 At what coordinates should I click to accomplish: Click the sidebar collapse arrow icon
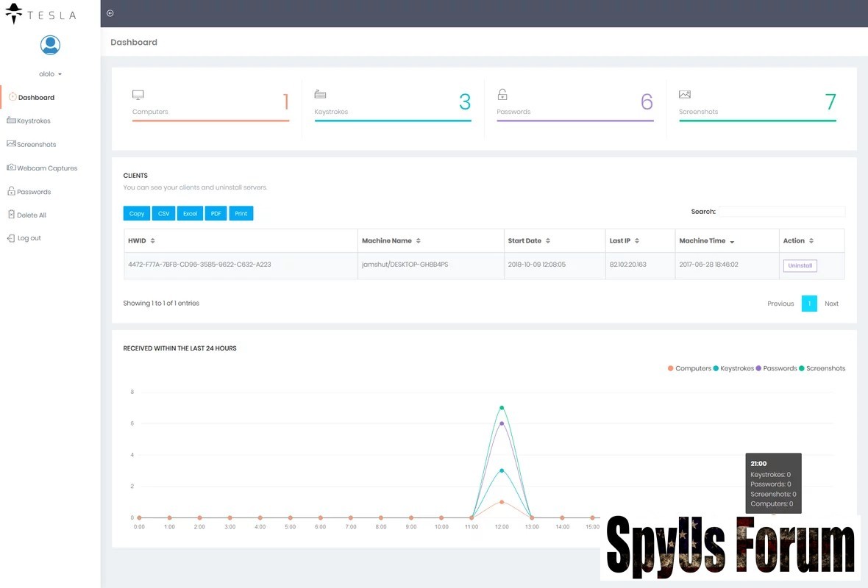[110, 13]
